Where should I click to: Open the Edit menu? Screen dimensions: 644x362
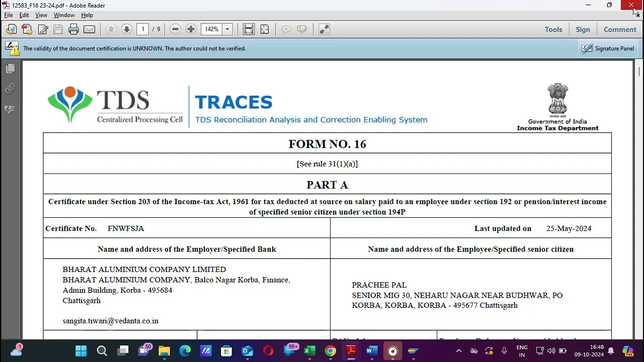[x=24, y=15]
